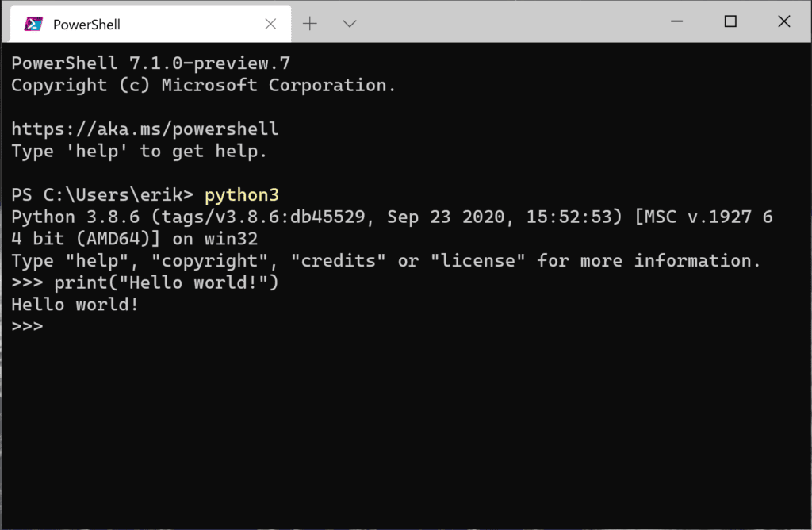This screenshot has width=812, height=530.
Task: Expand the new tab profile selector arrow
Action: [x=349, y=24]
